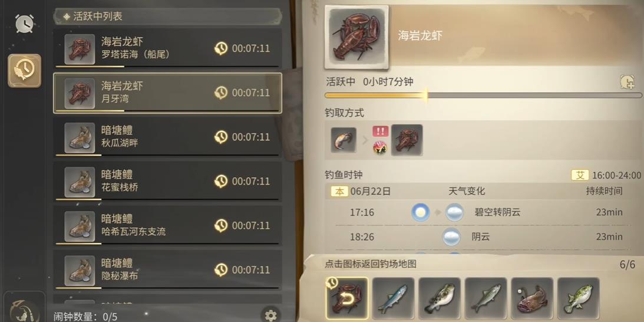Click the 17:16 碧空转阴云 weather row
644x322 pixels.
tap(483, 213)
